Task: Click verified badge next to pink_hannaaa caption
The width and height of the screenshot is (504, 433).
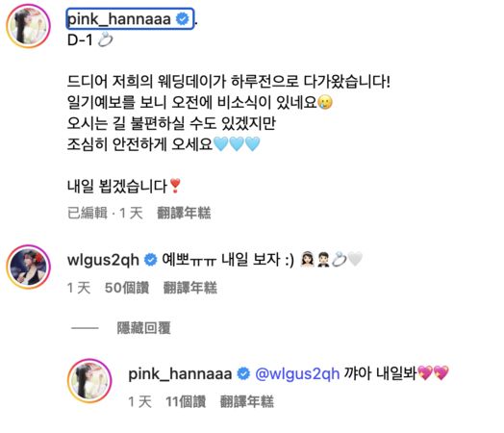Action: [183, 19]
